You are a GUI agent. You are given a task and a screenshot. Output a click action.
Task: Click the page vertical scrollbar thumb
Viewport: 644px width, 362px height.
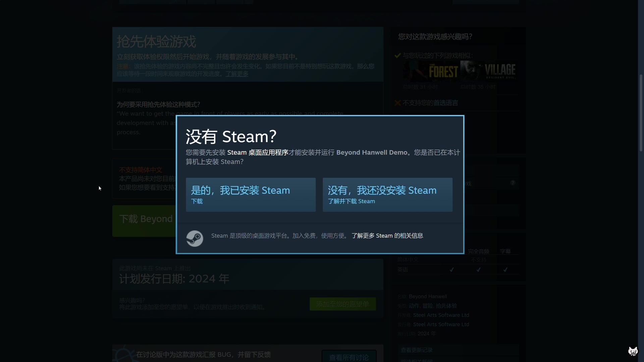click(641, 112)
